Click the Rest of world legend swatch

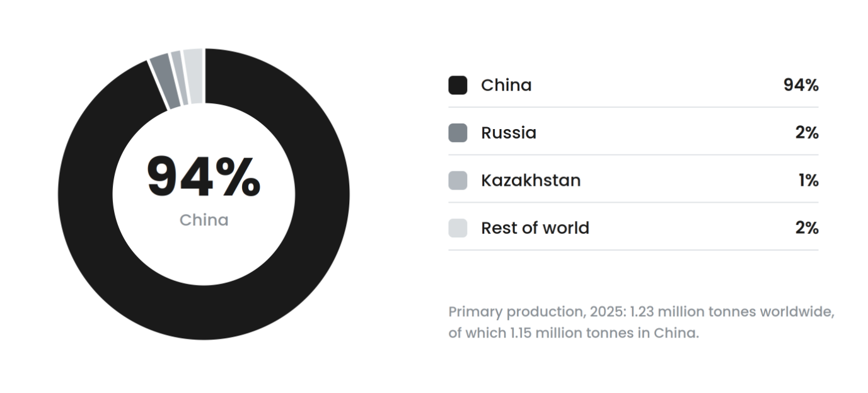[x=458, y=228]
